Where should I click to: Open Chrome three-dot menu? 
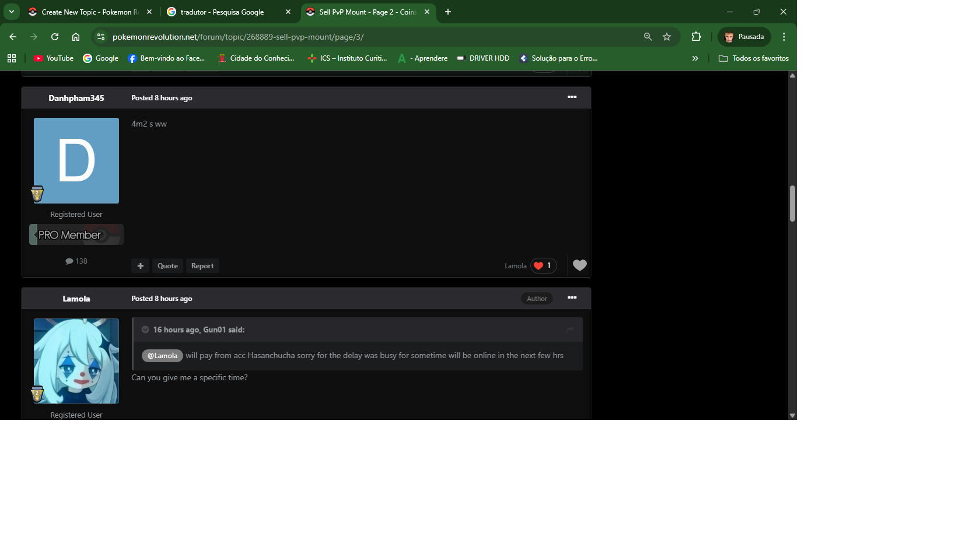pos(784,37)
